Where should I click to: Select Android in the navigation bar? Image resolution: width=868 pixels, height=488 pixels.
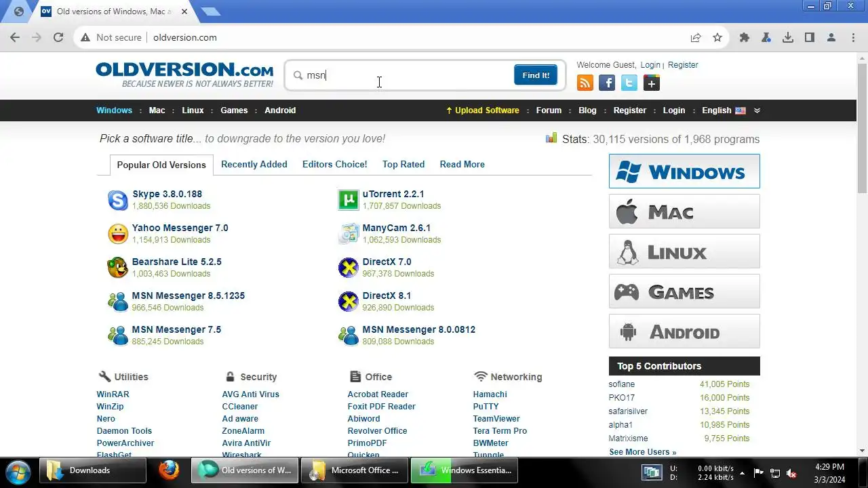[x=280, y=110]
